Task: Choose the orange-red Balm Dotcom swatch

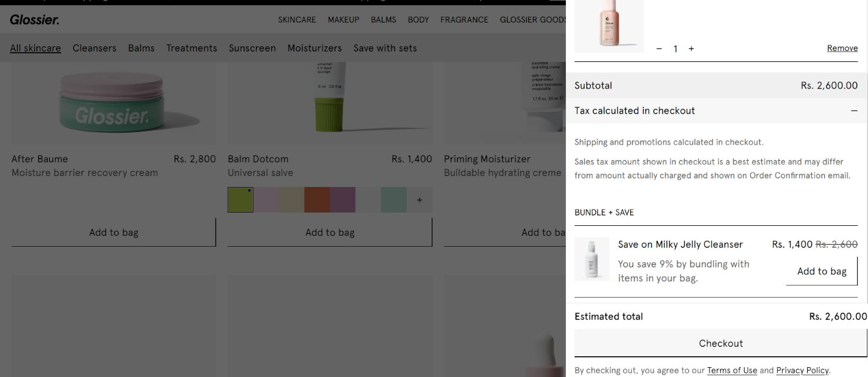Action: coord(317,200)
